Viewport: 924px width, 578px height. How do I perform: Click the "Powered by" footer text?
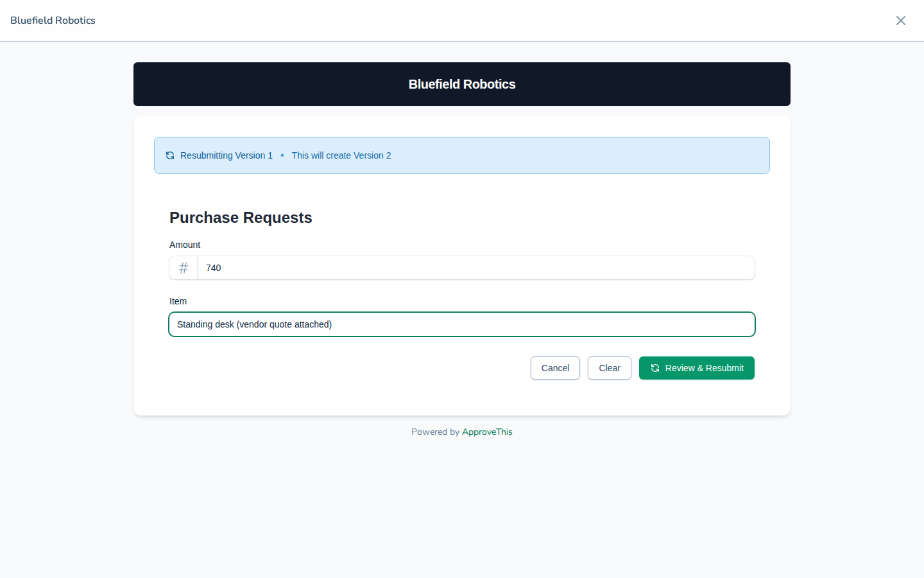tap(435, 432)
